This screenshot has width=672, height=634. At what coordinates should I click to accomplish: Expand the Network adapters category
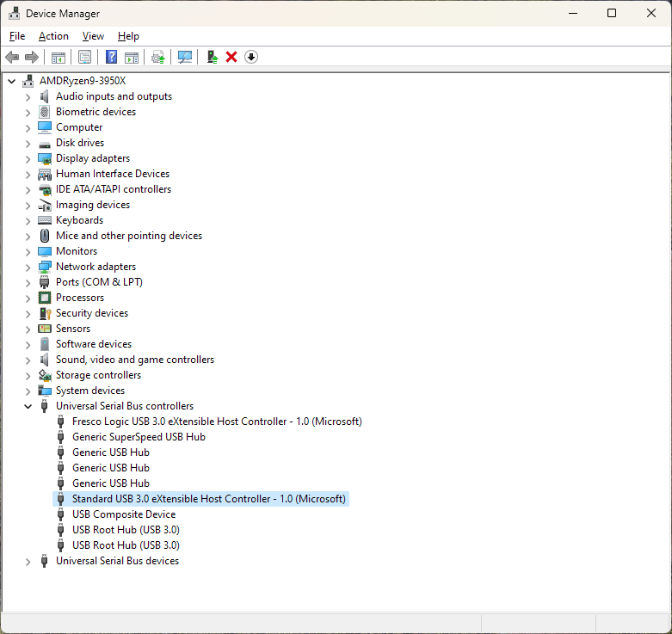pos(28,268)
